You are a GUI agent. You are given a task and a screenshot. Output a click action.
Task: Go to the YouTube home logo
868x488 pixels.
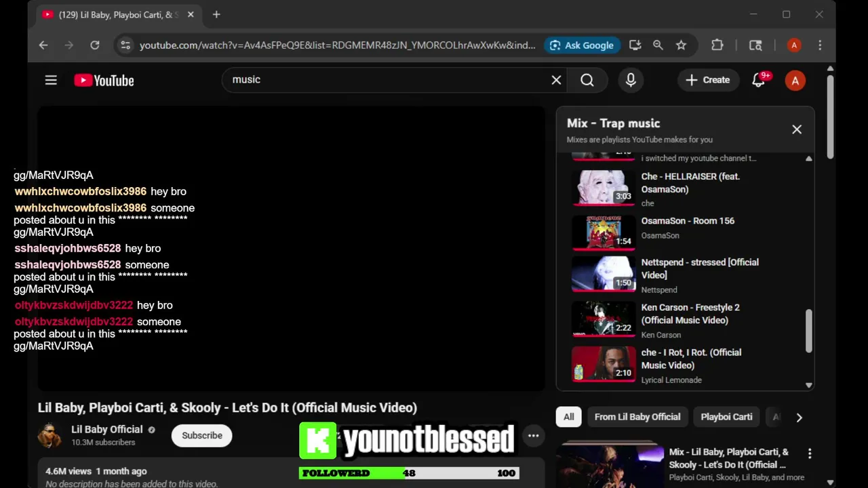pyautogui.click(x=104, y=81)
